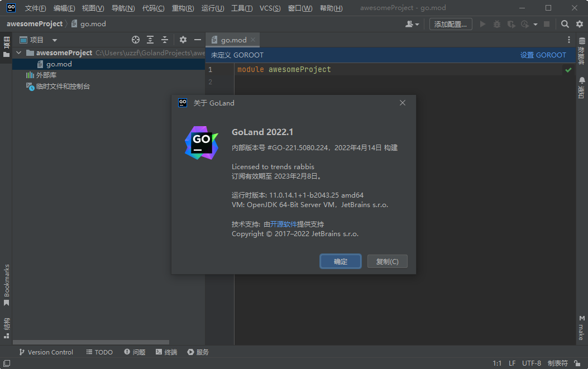Open the 代码(C) menu

click(x=153, y=8)
